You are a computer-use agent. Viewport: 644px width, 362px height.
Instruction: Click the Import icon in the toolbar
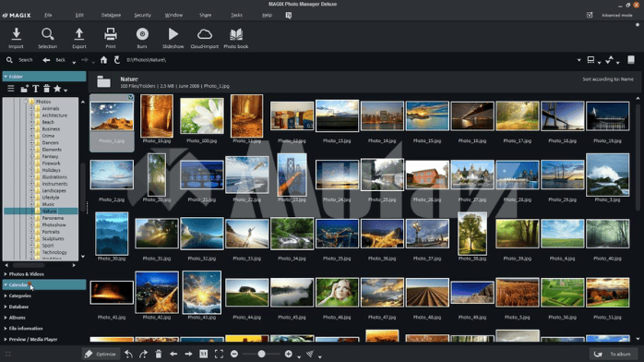pos(16,34)
